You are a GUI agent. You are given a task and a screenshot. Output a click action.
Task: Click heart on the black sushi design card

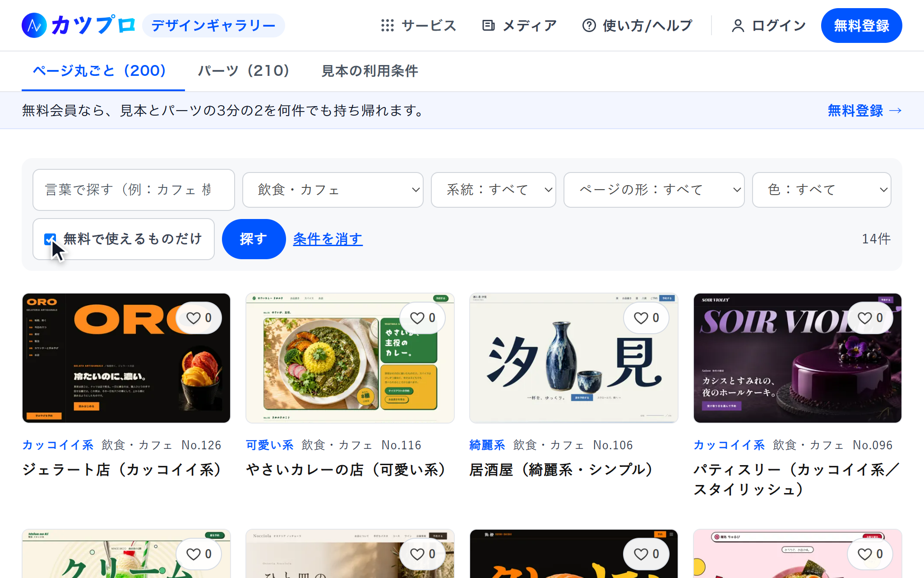coord(647,554)
